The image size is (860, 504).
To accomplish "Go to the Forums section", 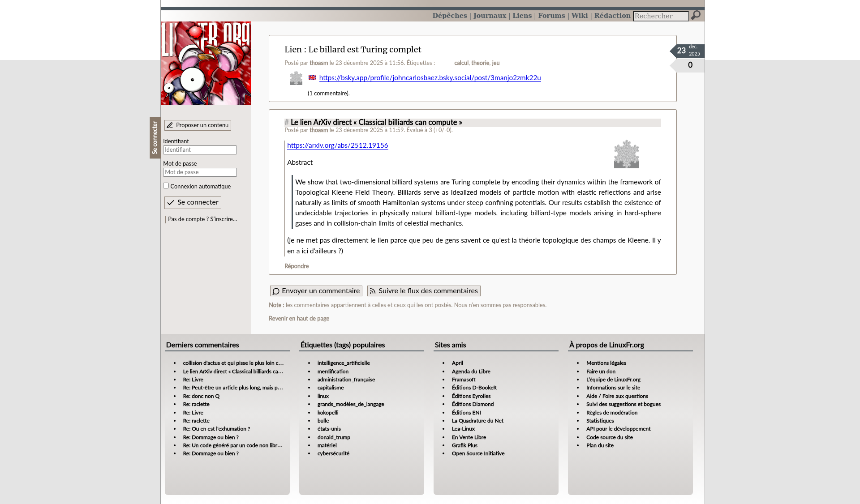I will point(551,16).
